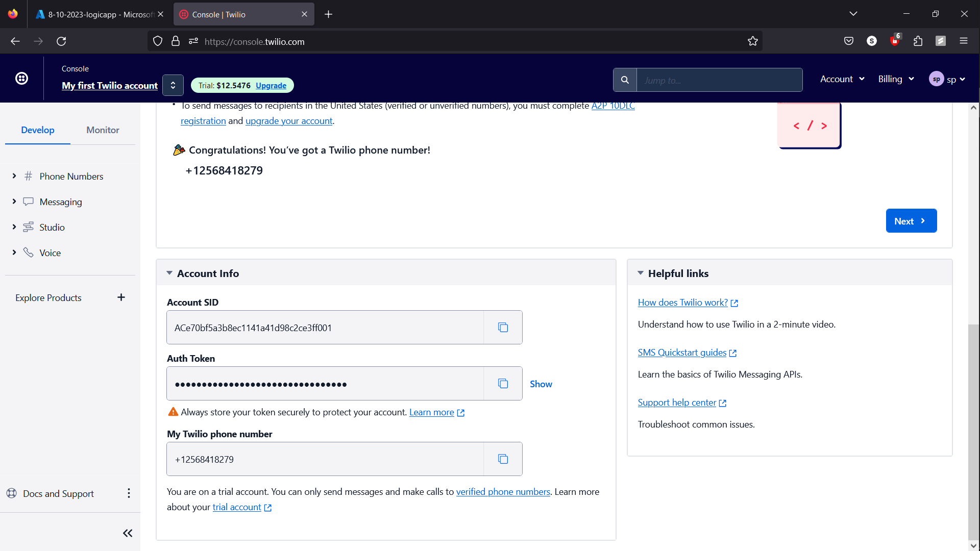
Task: Click the Upgrade link next to trial balance
Action: coord(271,85)
